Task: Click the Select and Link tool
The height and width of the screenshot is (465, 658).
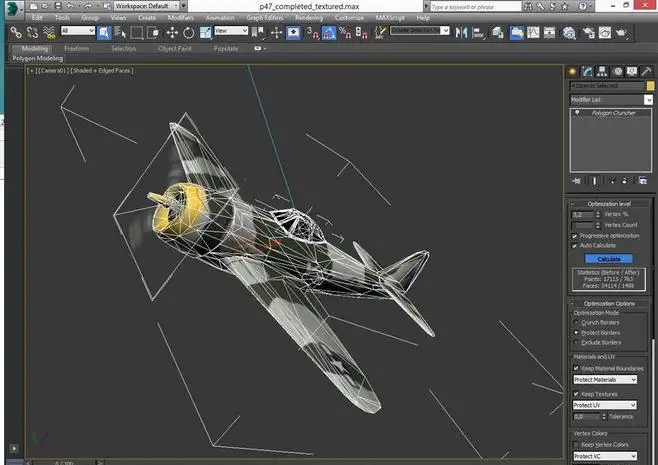Action: point(16,32)
